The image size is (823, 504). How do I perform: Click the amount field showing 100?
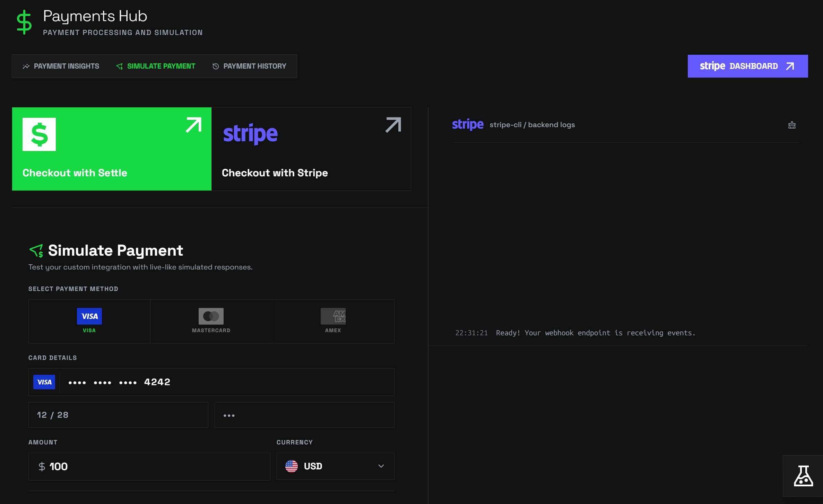point(149,467)
